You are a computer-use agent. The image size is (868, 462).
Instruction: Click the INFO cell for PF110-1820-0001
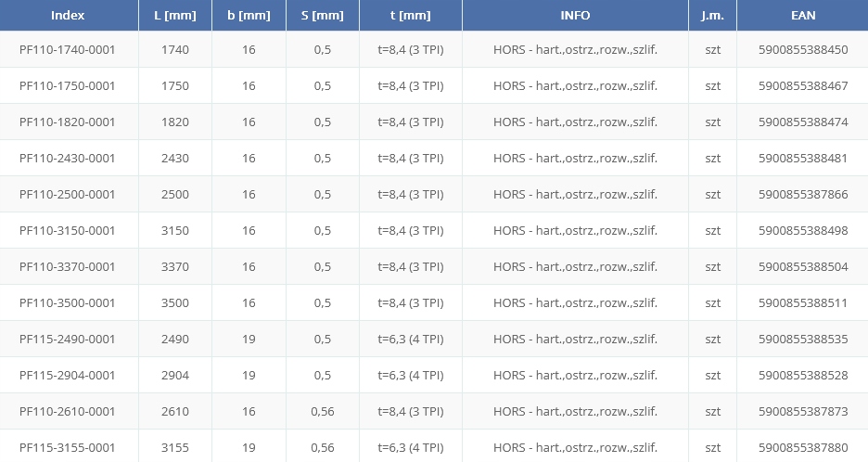tap(575, 122)
